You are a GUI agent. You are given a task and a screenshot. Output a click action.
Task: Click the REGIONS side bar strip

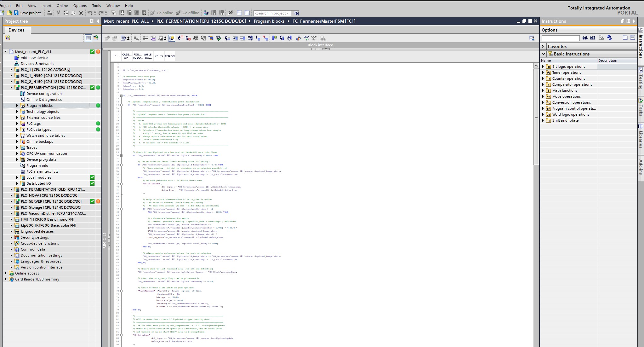pyautogui.click(x=105, y=240)
